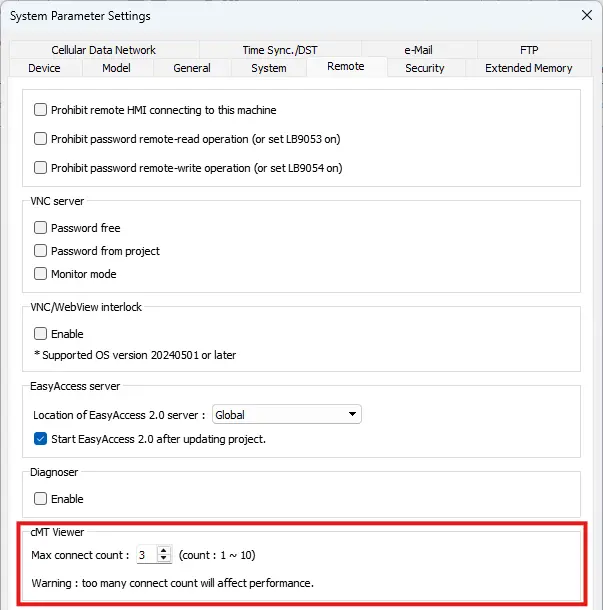Open the Model tab
This screenshot has width=603, height=610.
tap(116, 68)
